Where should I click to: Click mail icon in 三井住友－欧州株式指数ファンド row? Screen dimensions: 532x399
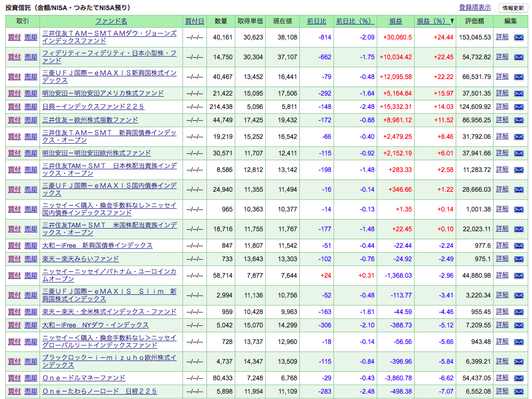tap(519, 120)
